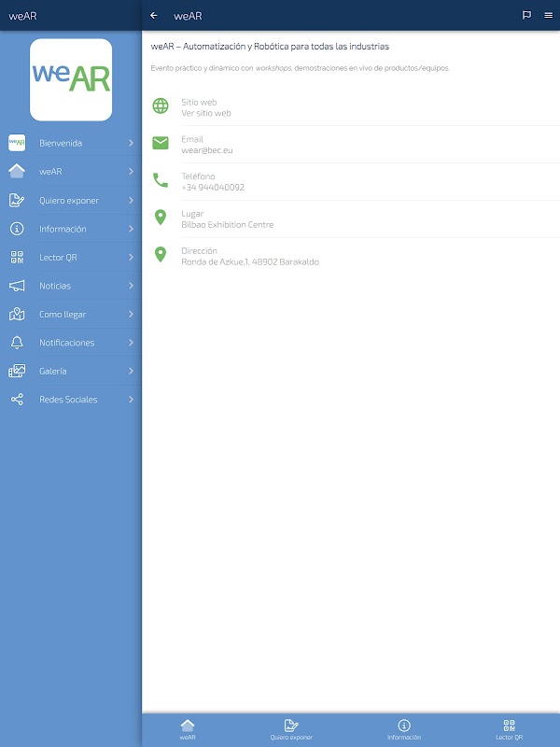560x747 pixels.
Task: Click the house icon beside weAR in the sidebar
Action: (x=17, y=171)
